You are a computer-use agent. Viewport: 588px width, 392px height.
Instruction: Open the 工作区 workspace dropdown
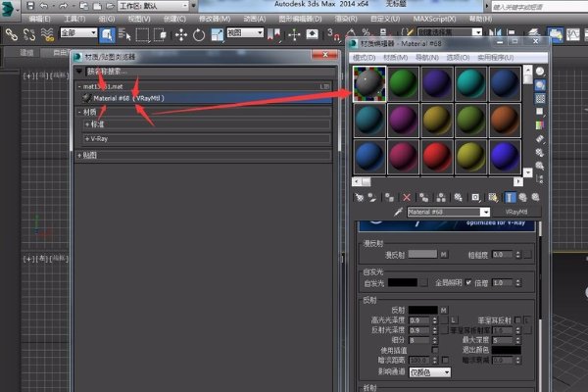(153, 6)
